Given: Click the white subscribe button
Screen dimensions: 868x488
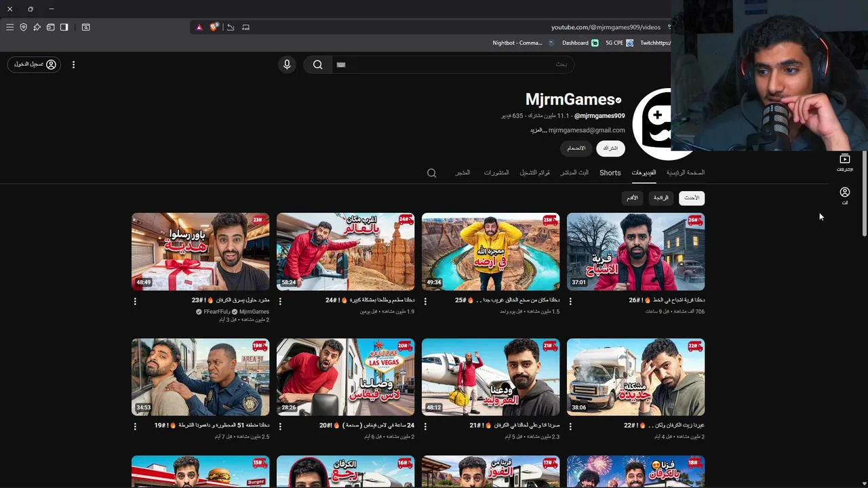Looking at the screenshot, I should (610, 148).
